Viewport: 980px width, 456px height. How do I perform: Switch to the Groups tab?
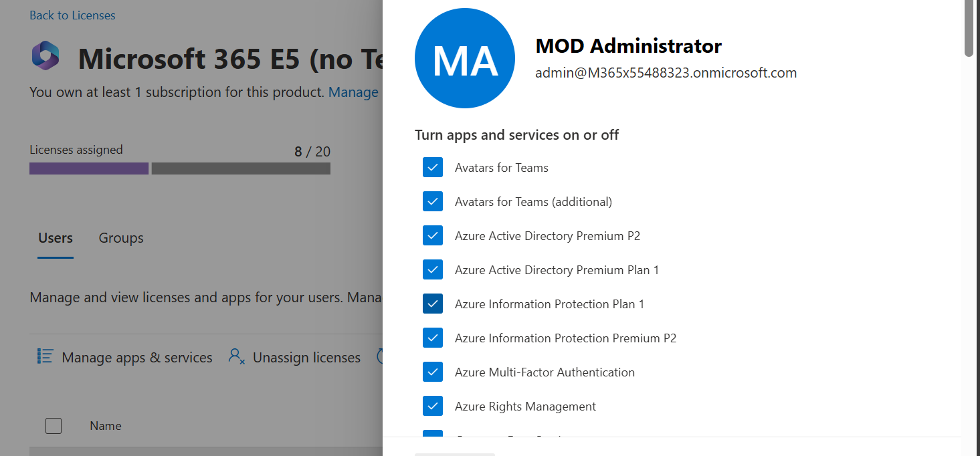[x=121, y=238]
